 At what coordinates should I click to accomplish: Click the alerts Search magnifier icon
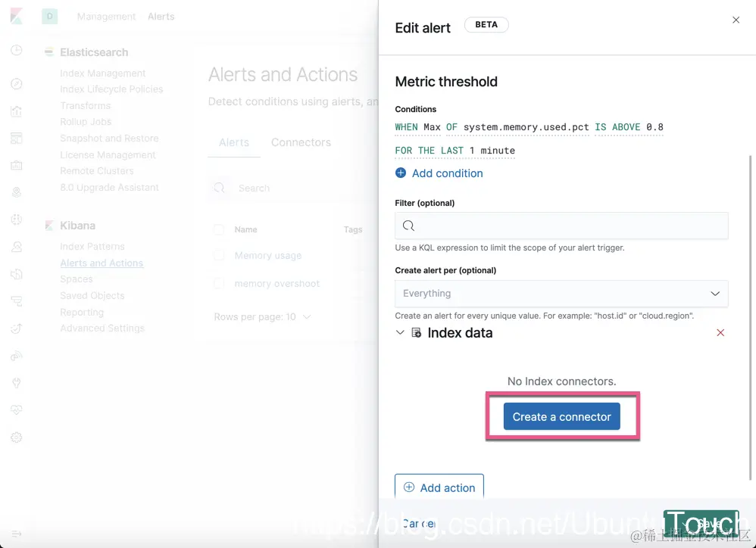(220, 188)
